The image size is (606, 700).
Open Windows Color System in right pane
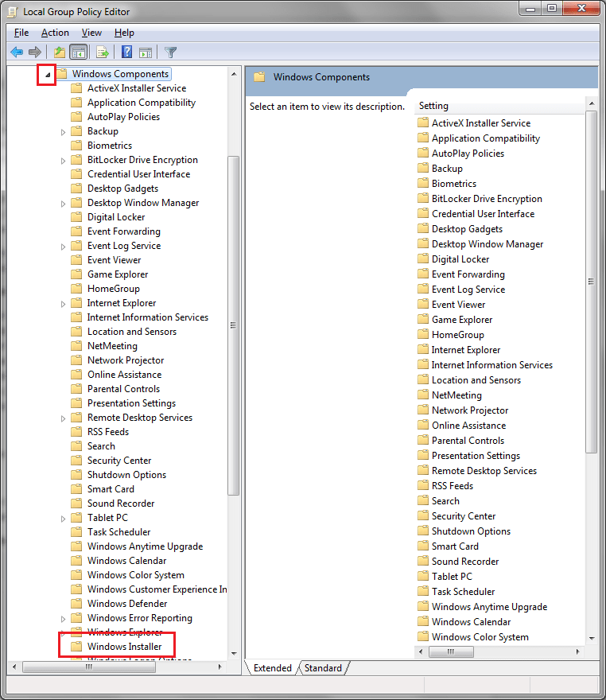(x=480, y=637)
